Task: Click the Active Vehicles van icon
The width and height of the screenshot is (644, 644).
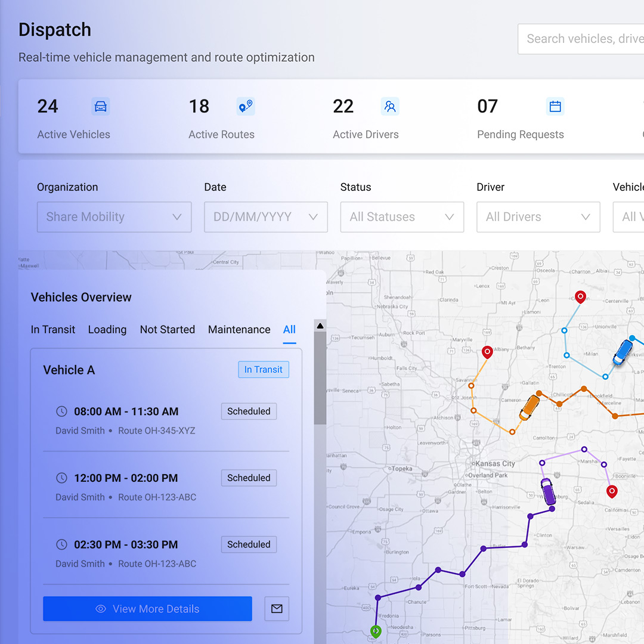Action: click(x=100, y=106)
